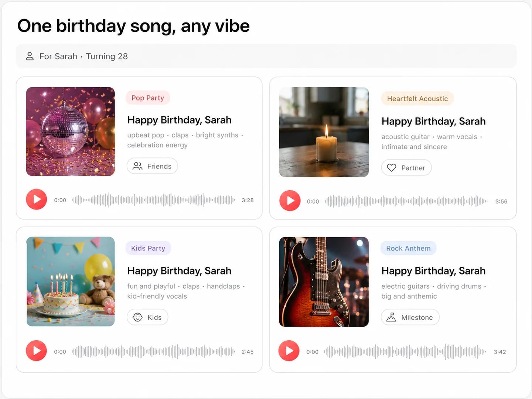Seek within the Rock Anthem waveform
Screen dimensions: 532x399
(x=405, y=352)
